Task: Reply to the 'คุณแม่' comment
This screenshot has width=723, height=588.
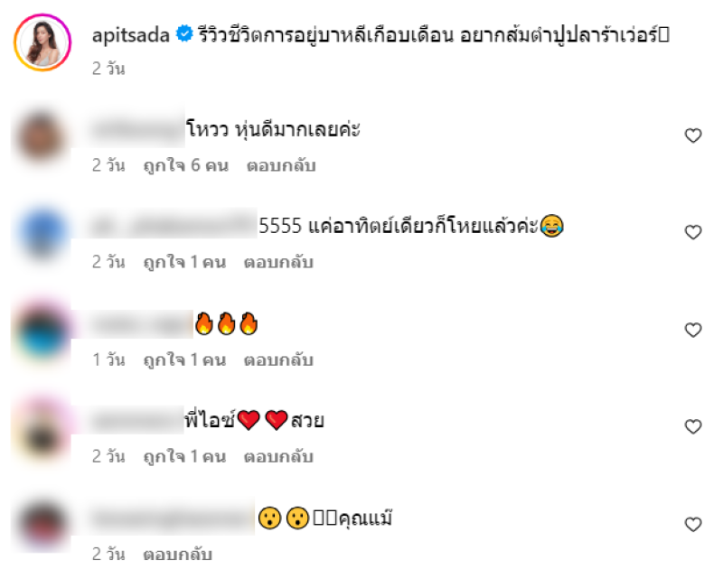Action: pyautogui.click(x=177, y=554)
